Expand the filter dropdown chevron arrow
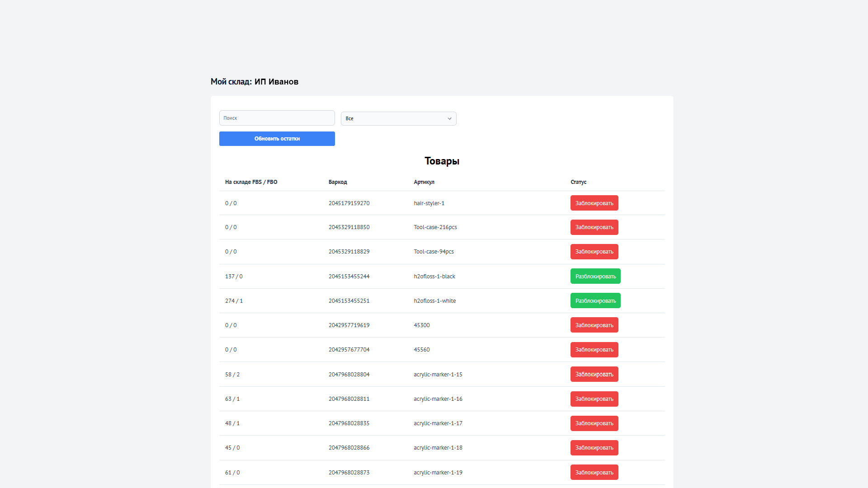868x488 pixels. [x=449, y=118]
